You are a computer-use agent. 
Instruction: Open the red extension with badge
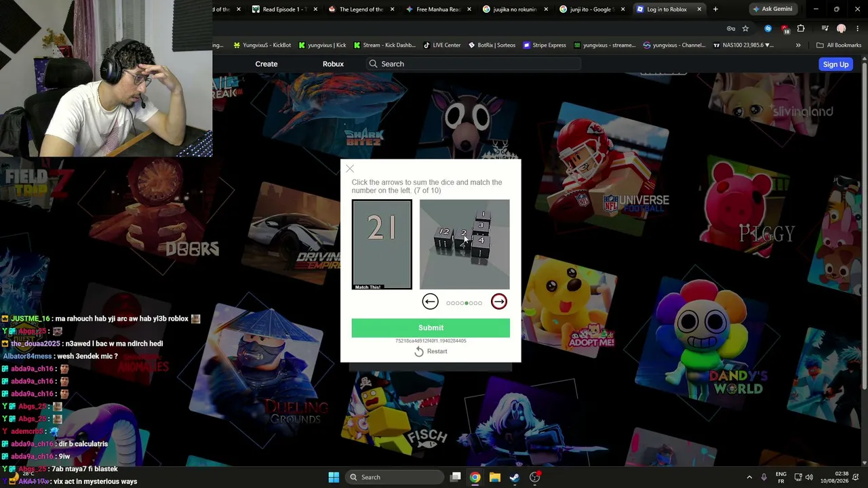(x=785, y=29)
